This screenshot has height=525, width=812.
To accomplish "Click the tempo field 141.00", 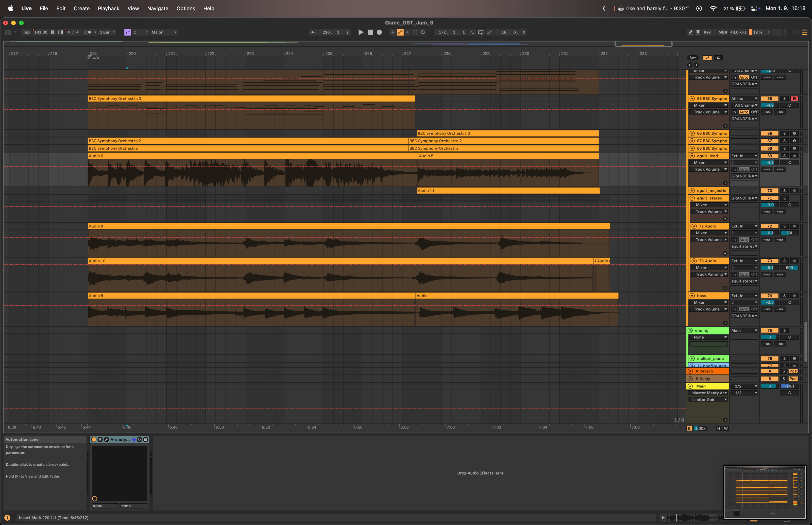I will coord(41,32).
